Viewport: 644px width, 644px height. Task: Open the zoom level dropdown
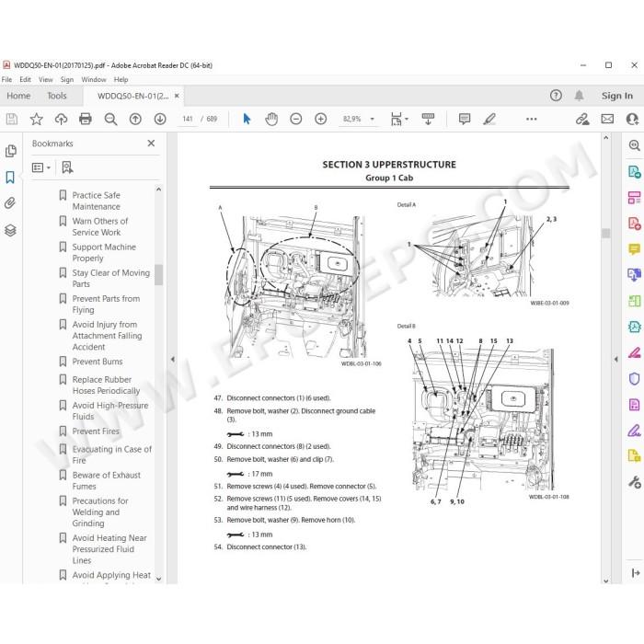pos(372,119)
